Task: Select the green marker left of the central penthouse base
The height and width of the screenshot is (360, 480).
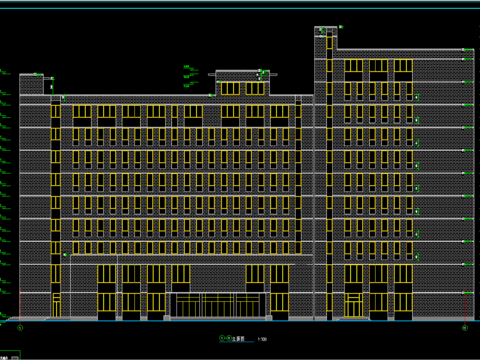Action: (x=211, y=95)
